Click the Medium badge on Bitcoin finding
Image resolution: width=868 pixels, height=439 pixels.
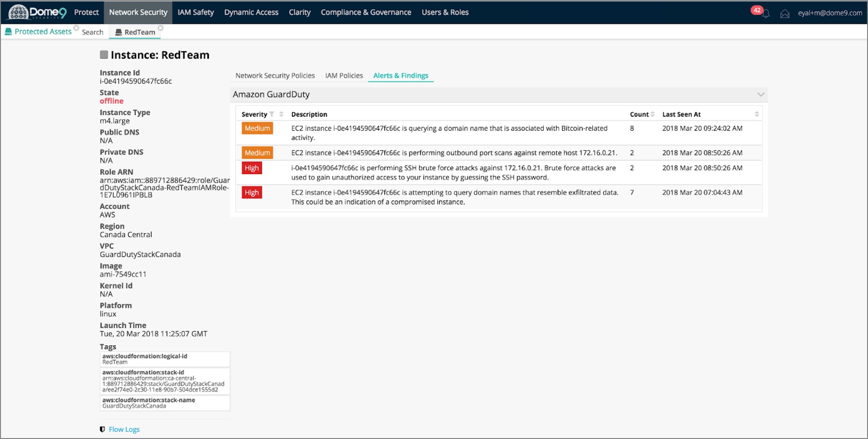257,128
